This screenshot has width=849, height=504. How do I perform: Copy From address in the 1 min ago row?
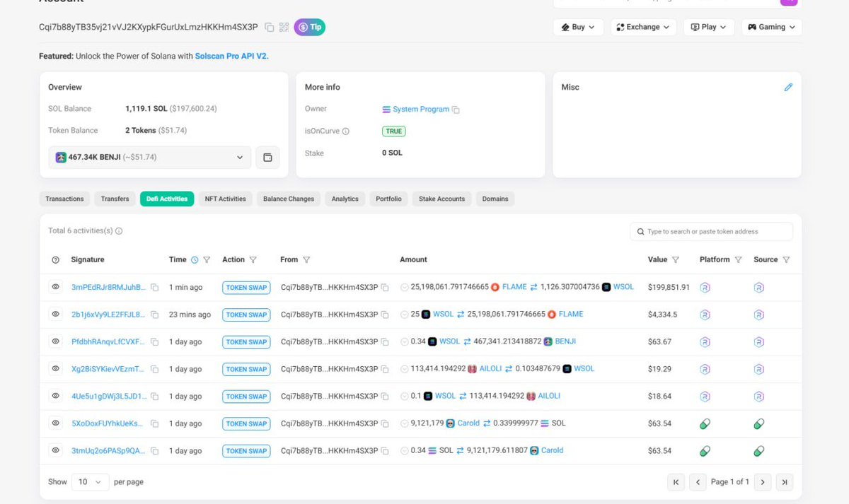tap(385, 288)
